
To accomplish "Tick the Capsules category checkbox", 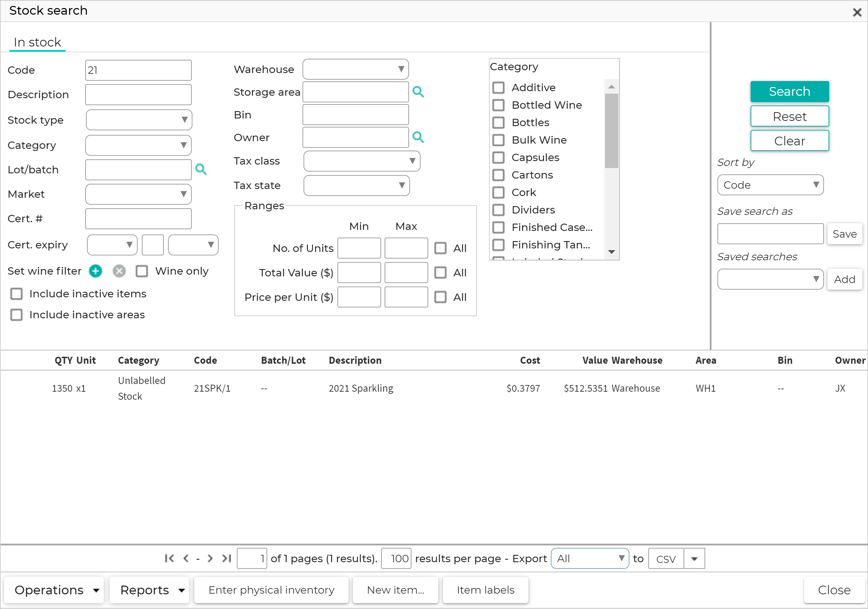I will point(499,157).
